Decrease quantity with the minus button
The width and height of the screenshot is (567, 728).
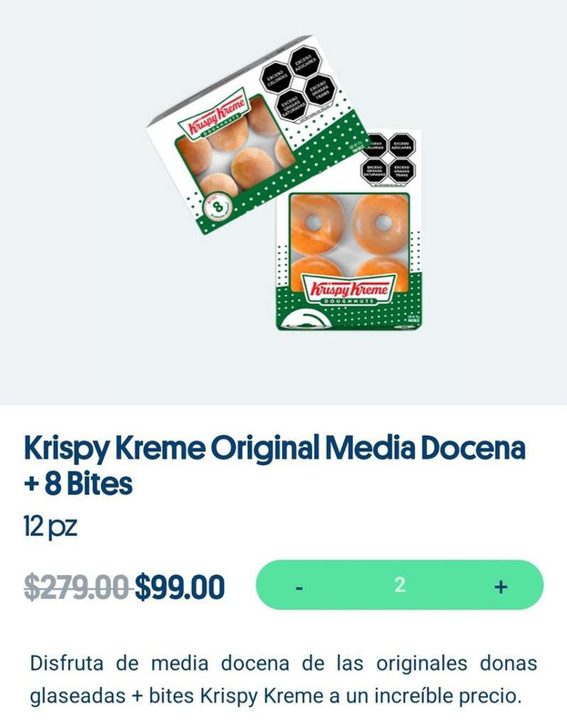click(299, 588)
